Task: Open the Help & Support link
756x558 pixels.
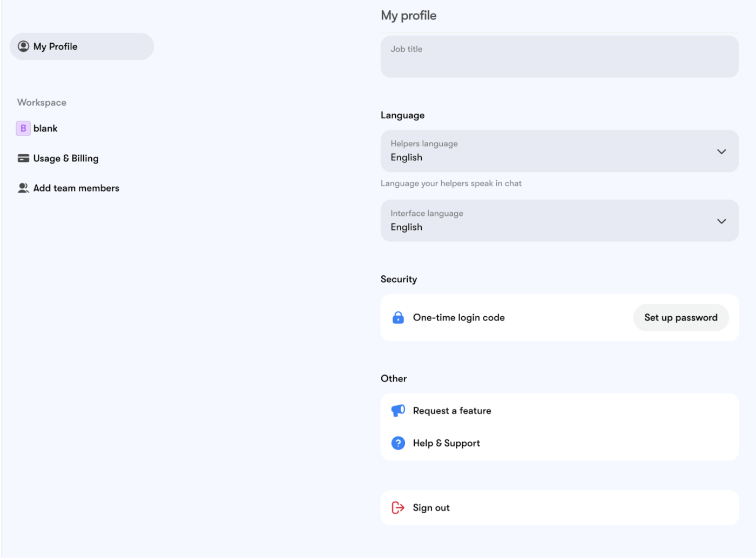Action: (x=446, y=443)
